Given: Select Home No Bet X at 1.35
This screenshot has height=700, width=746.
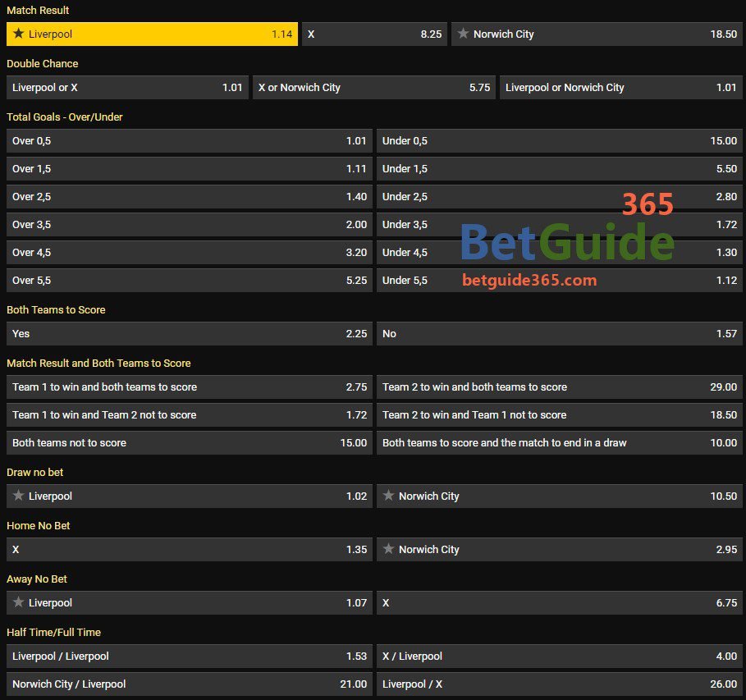Looking at the screenshot, I should (190, 550).
